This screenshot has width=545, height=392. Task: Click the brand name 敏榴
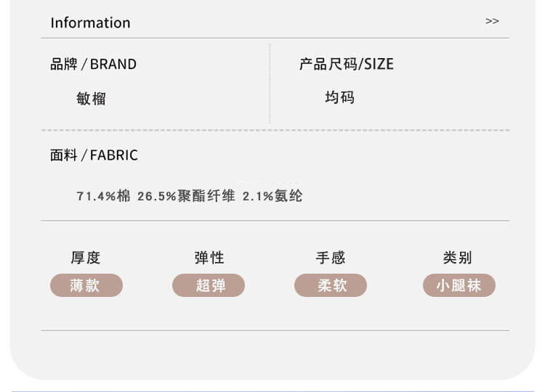click(x=91, y=99)
